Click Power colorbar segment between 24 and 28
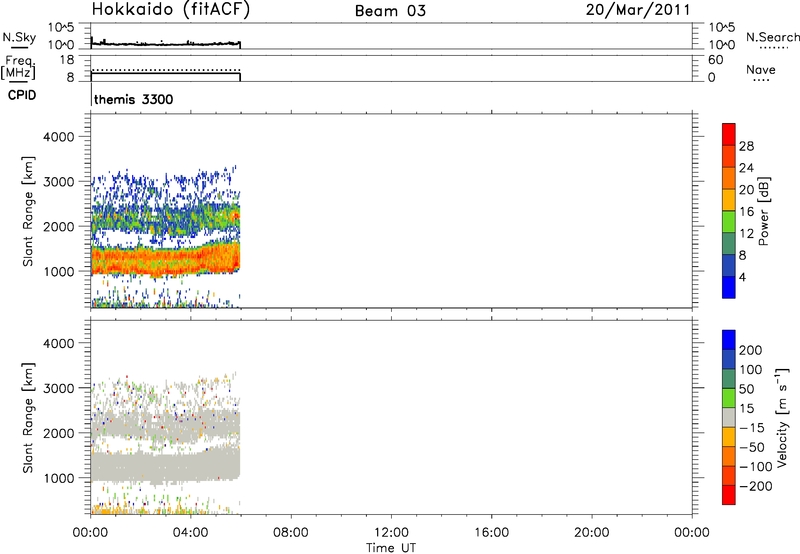 point(729,157)
